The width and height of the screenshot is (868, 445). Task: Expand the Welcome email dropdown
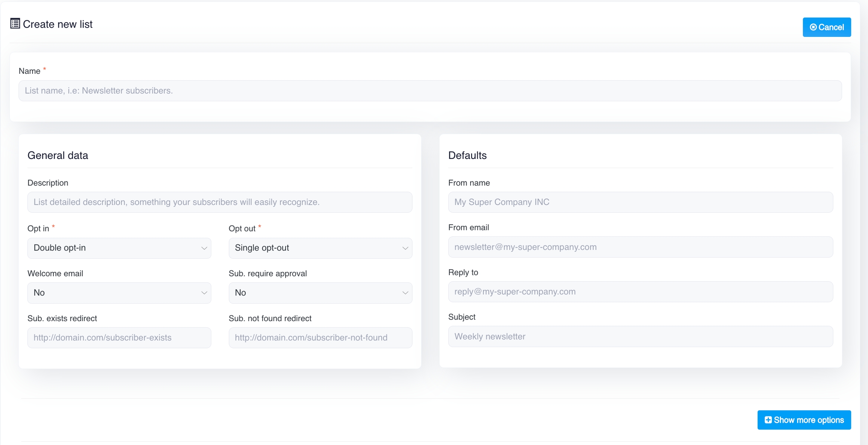tap(119, 293)
